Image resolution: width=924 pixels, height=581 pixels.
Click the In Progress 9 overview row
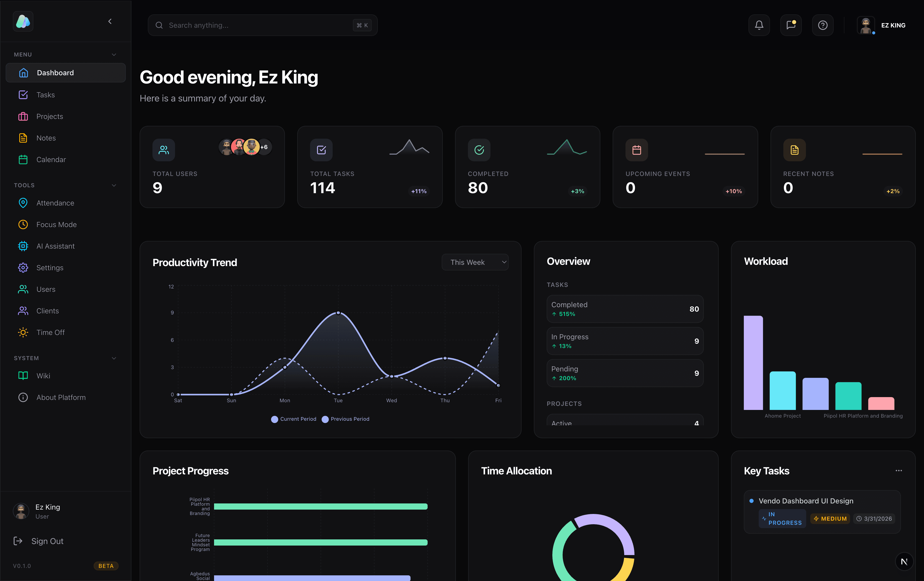tap(625, 341)
